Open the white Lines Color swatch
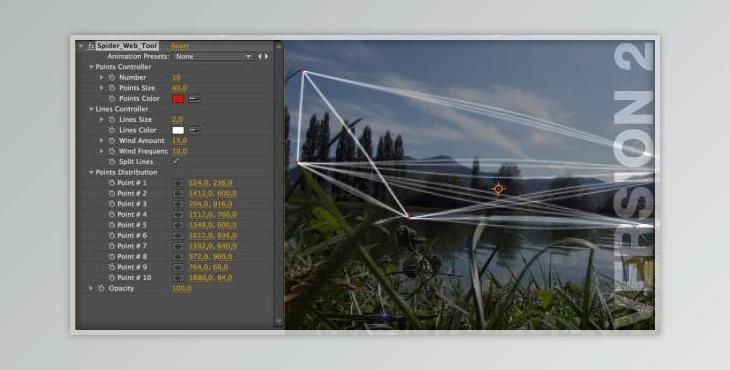The image size is (730, 370). tap(178, 130)
